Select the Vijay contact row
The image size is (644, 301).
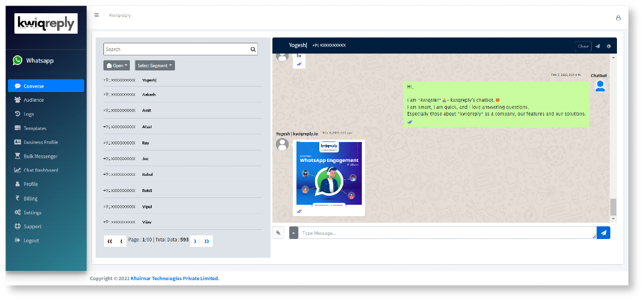[183, 222]
